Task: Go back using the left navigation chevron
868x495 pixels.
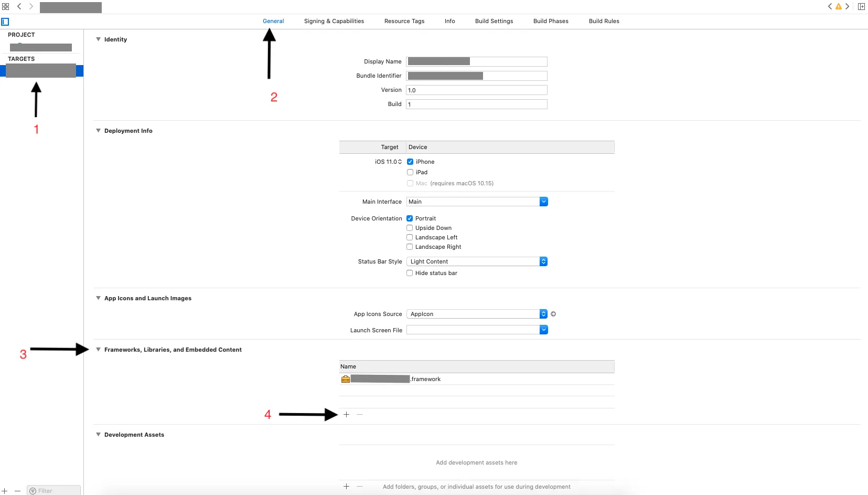Action: point(19,7)
